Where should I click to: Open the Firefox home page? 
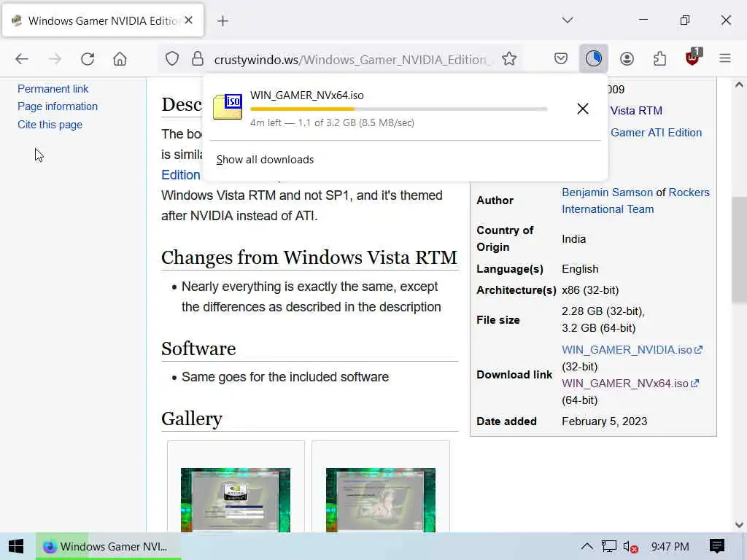(x=120, y=59)
